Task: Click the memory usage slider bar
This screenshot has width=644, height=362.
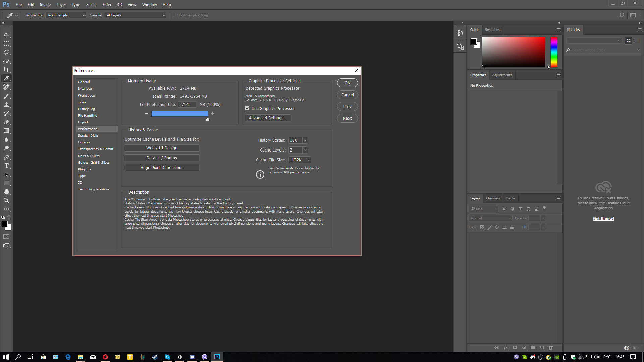Action: (x=179, y=114)
